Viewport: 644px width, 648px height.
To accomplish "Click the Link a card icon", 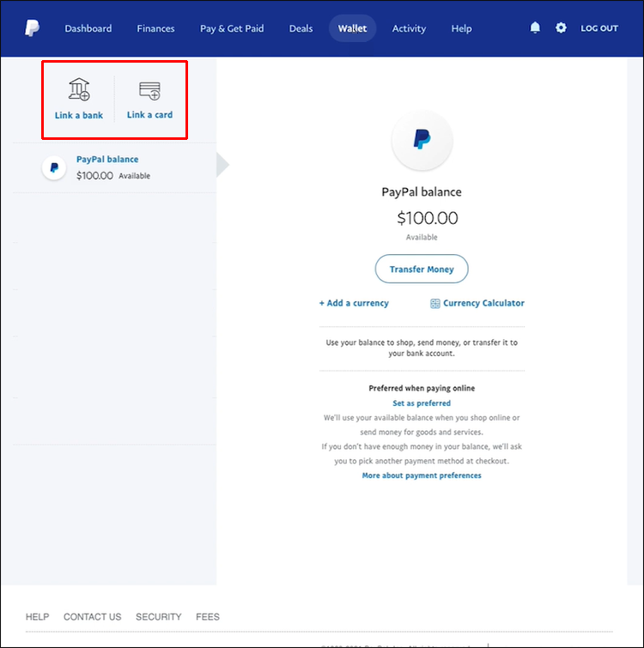I will (x=149, y=91).
